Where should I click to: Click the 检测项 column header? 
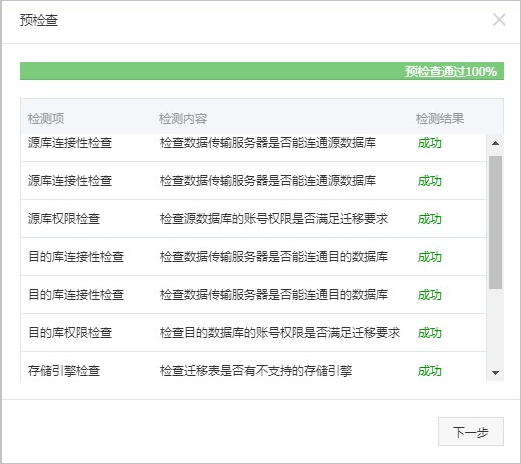pos(46,119)
